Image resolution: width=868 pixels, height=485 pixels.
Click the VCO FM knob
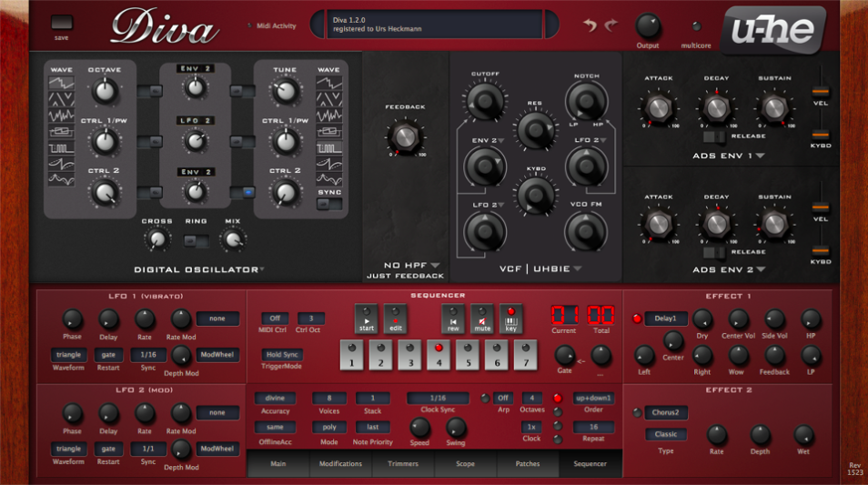586,231
